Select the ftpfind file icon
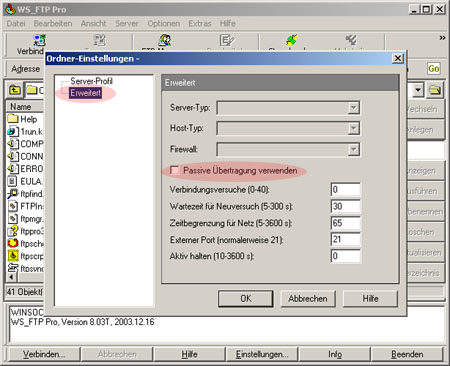450x366 pixels. coord(12,194)
